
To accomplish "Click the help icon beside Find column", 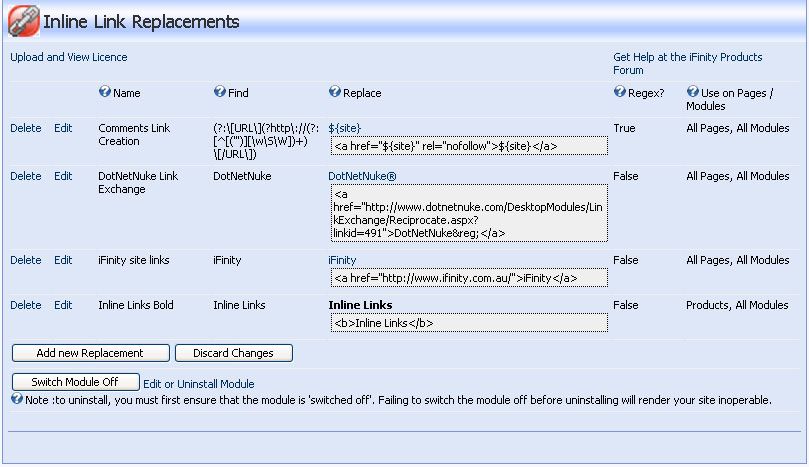I will coord(220,93).
